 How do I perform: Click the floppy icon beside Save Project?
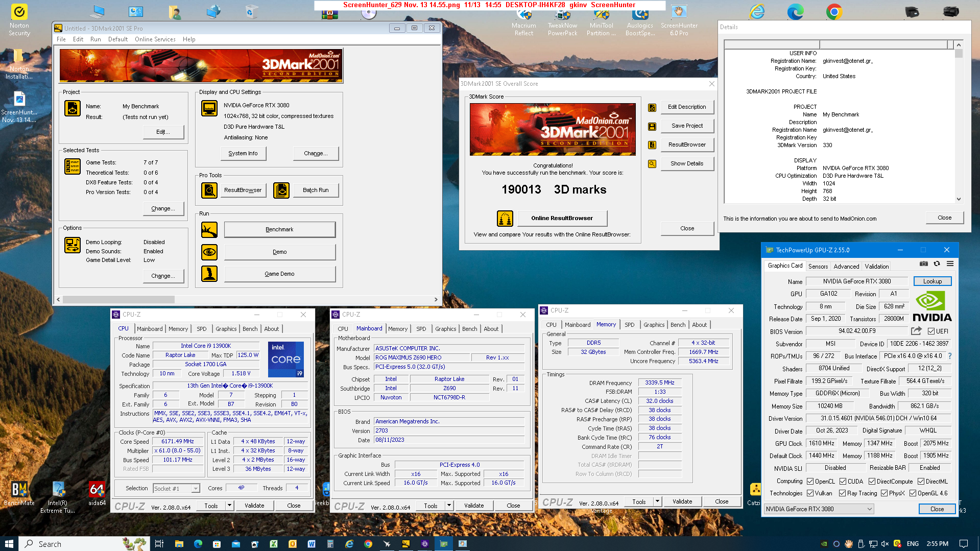click(x=652, y=126)
